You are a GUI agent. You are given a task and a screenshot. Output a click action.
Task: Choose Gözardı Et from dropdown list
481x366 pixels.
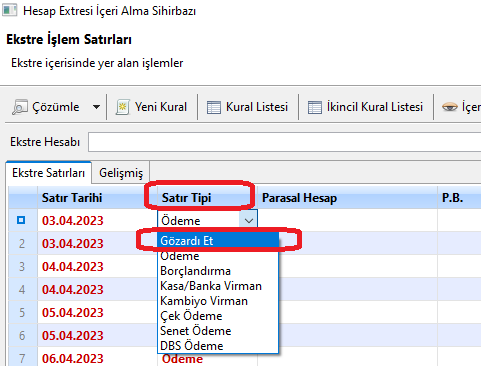[218, 241]
